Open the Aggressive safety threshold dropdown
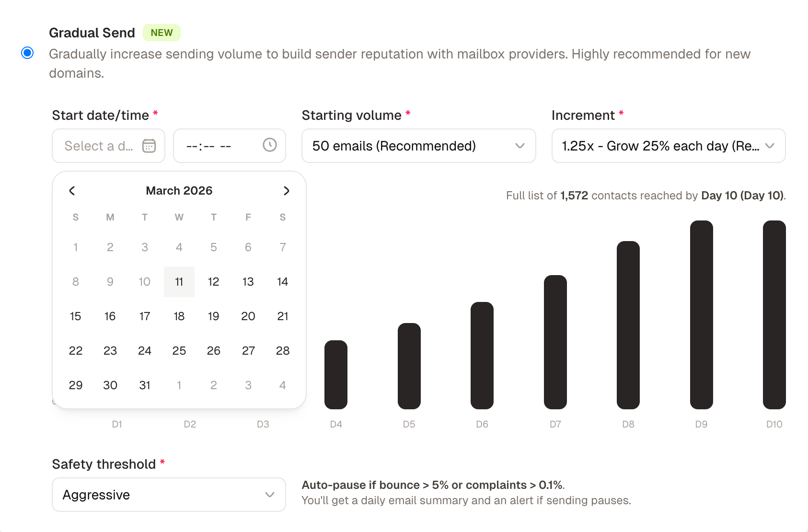Viewport: 808px width, 532px height. [168, 495]
